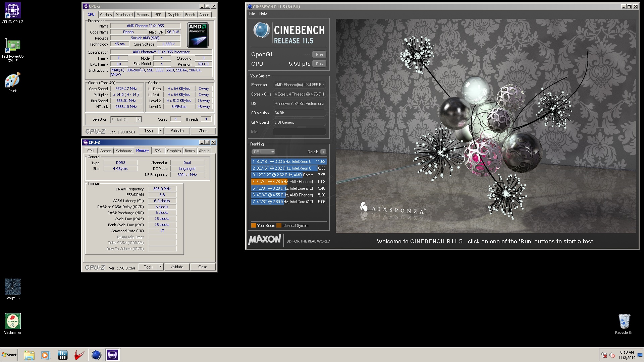Open the Aleslammer desktop icon
The height and width of the screenshot is (362, 644).
click(x=12, y=324)
